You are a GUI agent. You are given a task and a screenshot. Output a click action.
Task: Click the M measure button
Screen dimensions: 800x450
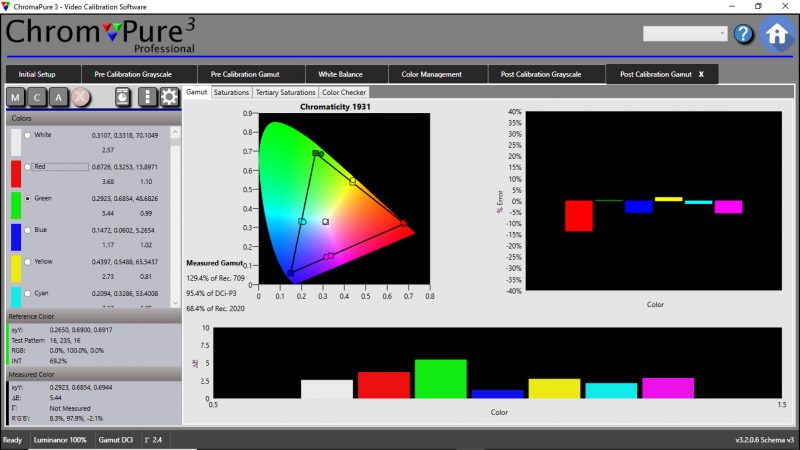tap(17, 97)
